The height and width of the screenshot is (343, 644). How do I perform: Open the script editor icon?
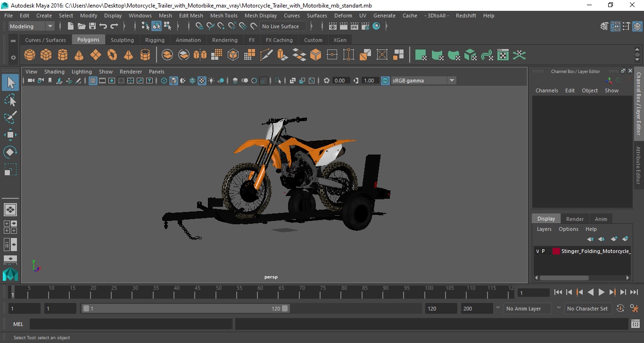click(635, 324)
